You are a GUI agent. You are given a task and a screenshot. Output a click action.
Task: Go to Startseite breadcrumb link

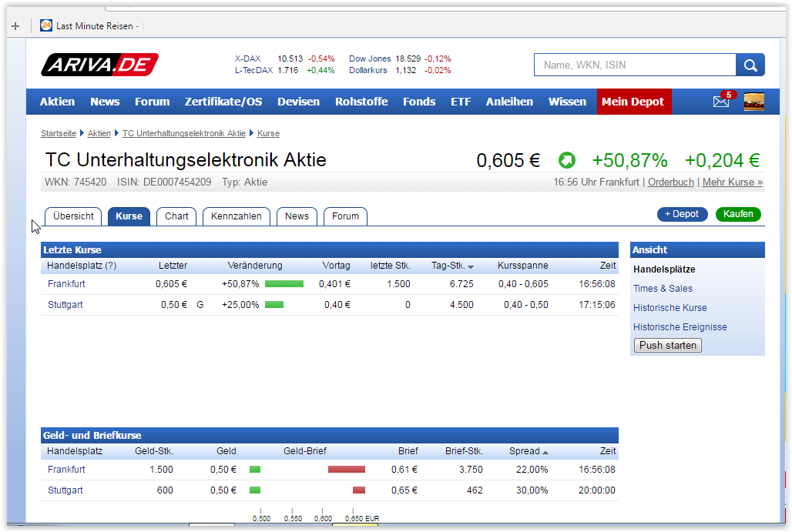pyautogui.click(x=58, y=133)
